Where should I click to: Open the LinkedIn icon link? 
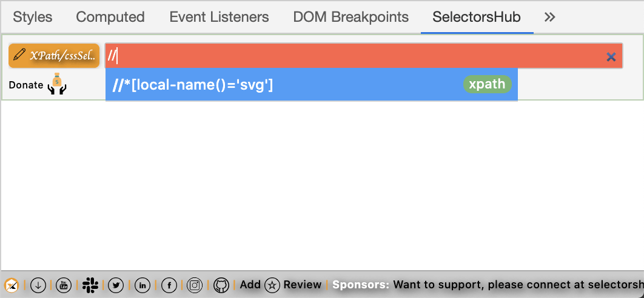143,285
